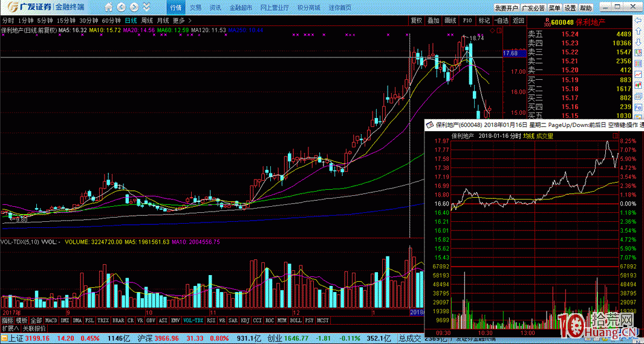
Task: Open the multi-window sidebar icon
Action: (x=638, y=97)
